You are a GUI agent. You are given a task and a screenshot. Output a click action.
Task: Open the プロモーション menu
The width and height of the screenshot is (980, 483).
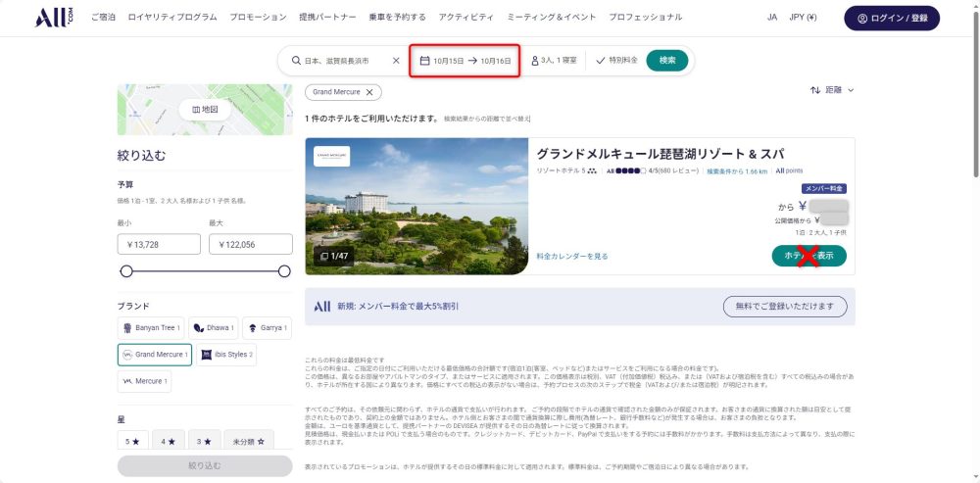coord(258,18)
